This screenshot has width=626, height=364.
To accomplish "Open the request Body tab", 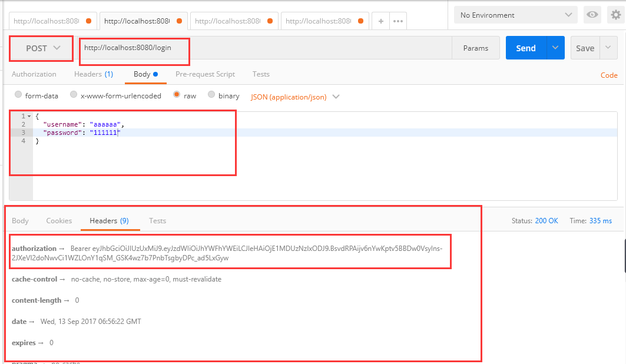I will pyautogui.click(x=145, y=74).
